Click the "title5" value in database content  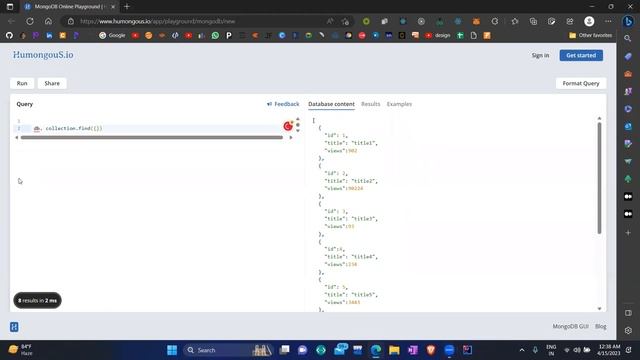(x=364, y=295)
